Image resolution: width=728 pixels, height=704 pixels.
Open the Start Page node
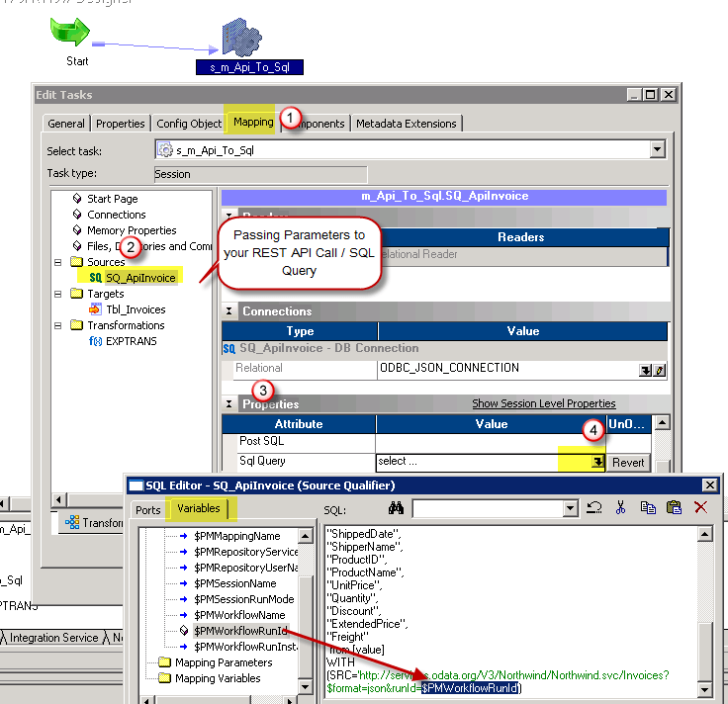point(112,199)
